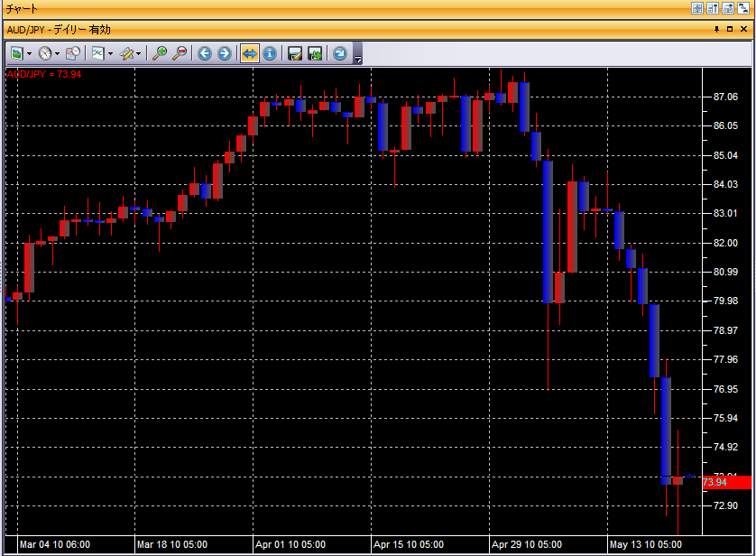Expand the drawing tools dropdown arrow

(x=139, y=54)
